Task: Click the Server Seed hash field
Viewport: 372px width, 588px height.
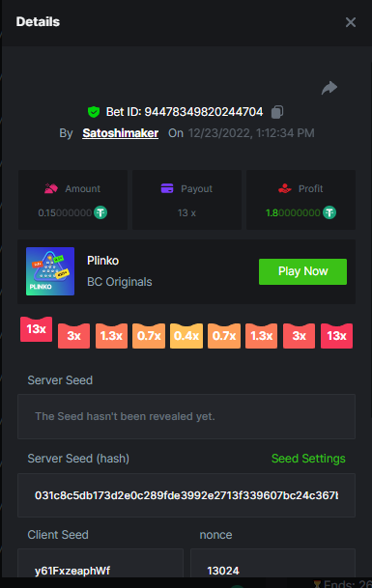Action: (186, 495)
